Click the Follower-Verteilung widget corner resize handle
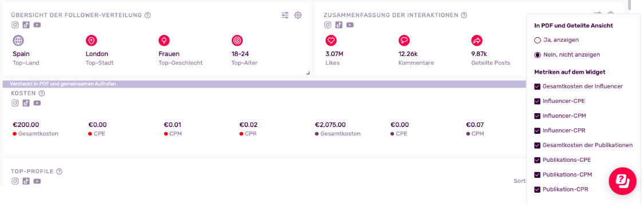 click(308, 73)
